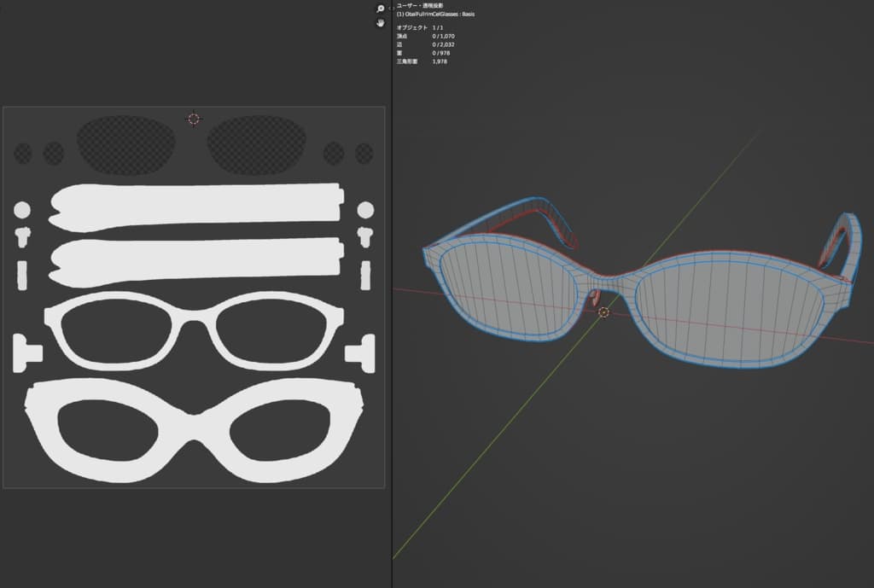Select the right checkered lens UV island
The height and width of the screenshot is (588, 874).
click(x=257, y=144)
